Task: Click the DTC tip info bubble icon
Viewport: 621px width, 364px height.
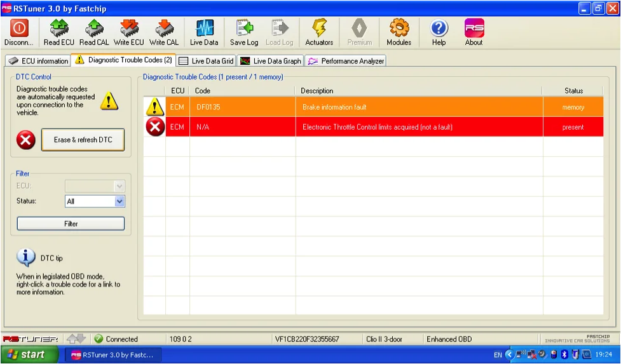Action: point(26,257)
